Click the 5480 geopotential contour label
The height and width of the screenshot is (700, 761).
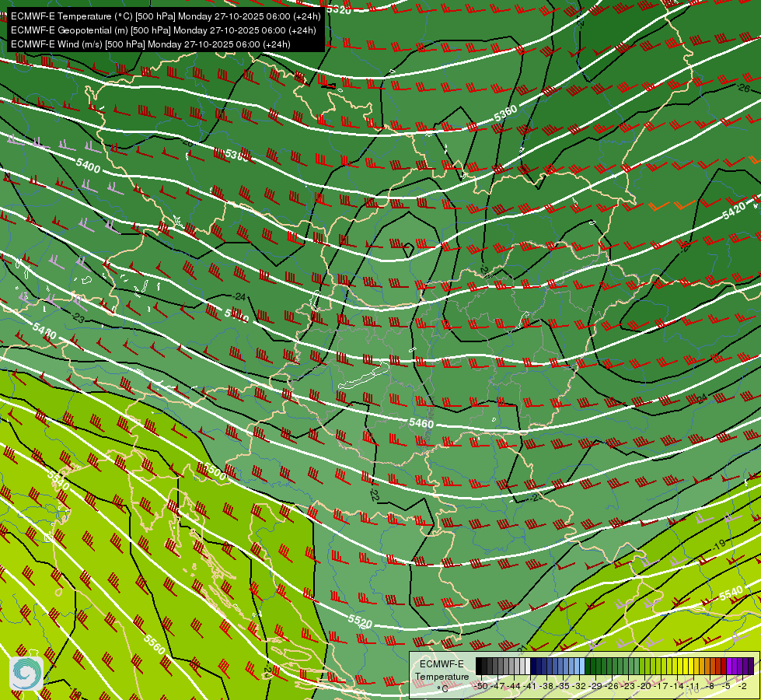click(x=44, y=331)
